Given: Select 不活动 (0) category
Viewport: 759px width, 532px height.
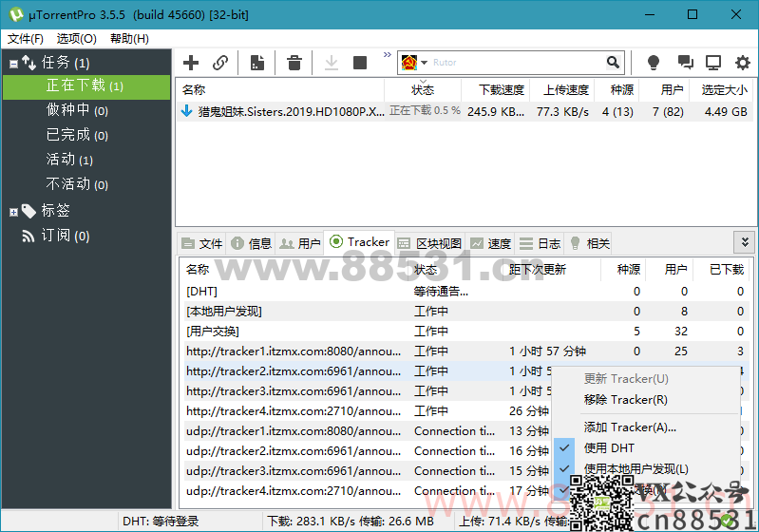Looking at the screenshot, I should (x=77, y=184).
